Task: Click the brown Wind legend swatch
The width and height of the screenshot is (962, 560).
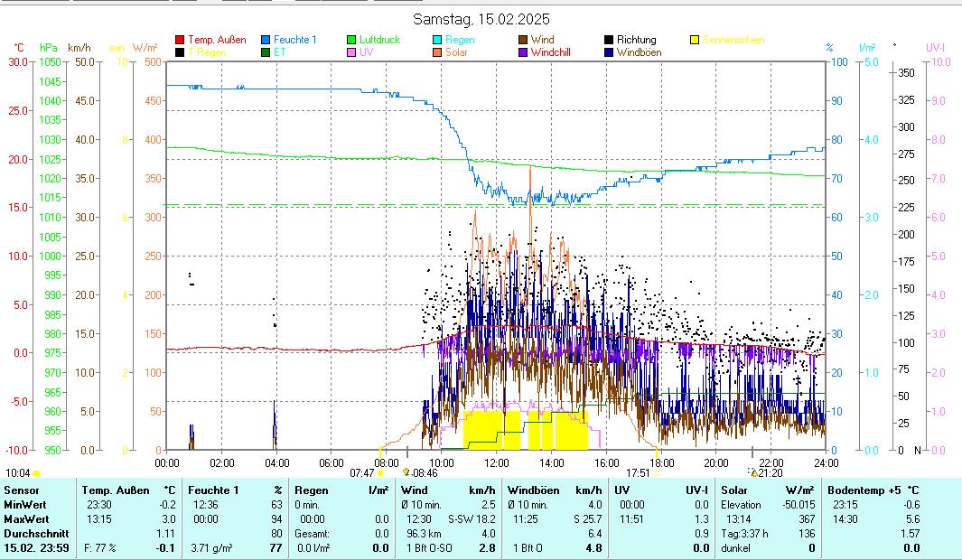Action: tap(524, 40)
